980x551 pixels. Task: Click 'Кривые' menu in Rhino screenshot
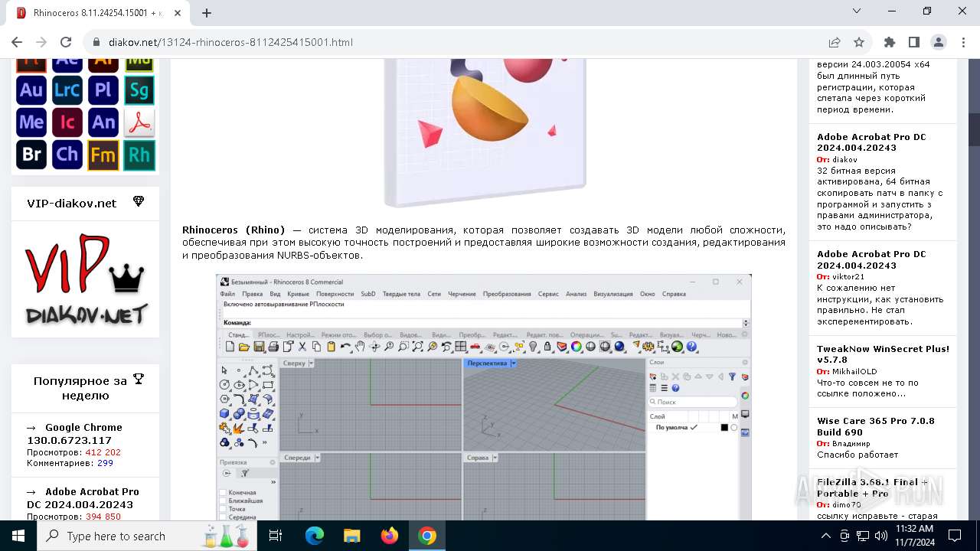coord(298,294)
